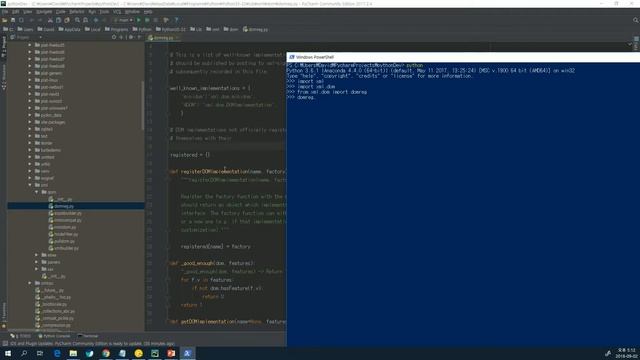Open the Project view selector dropdown
This screenshot has height=360, width=640.
[26, 37]
